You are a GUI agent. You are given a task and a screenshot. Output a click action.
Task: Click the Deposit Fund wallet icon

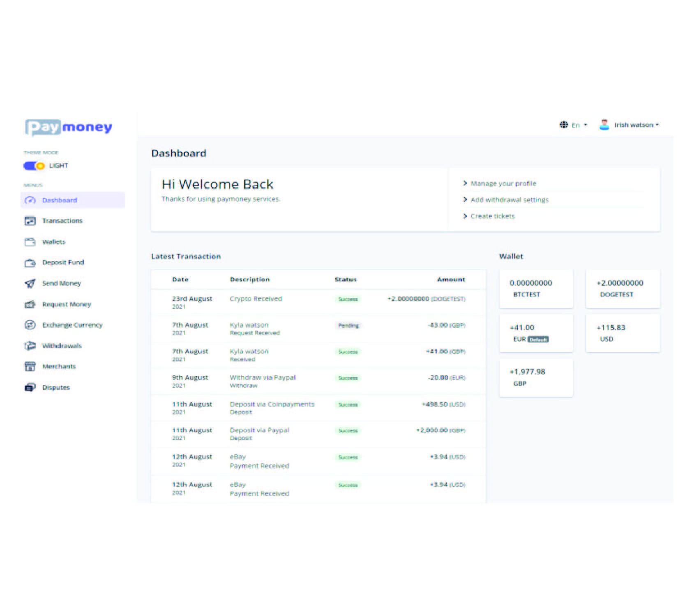(30, 263)
